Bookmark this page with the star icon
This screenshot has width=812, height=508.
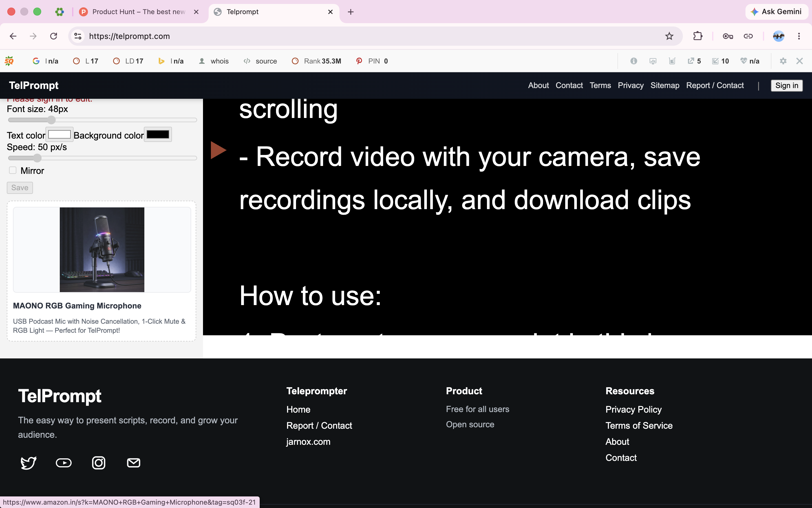click(x=669, y=36)
